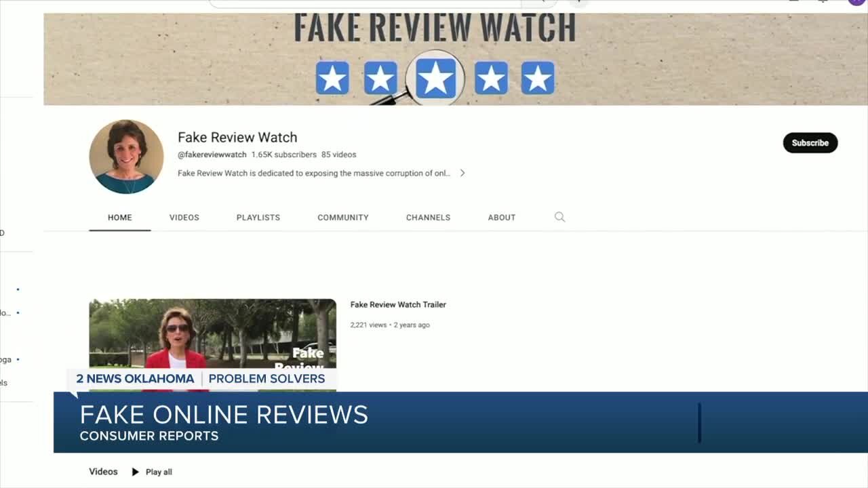Click the Subscribe button
This screenshot has height=488, width=868.
810,142
